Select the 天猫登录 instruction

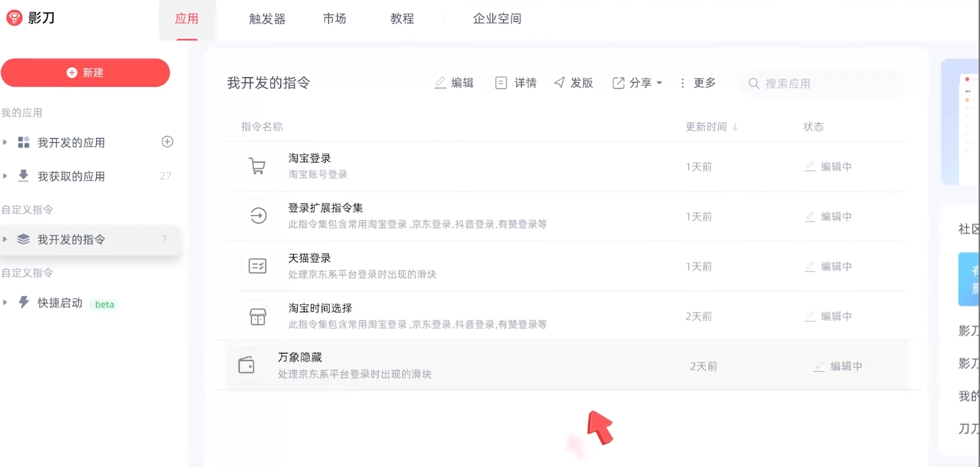point(566,266)
